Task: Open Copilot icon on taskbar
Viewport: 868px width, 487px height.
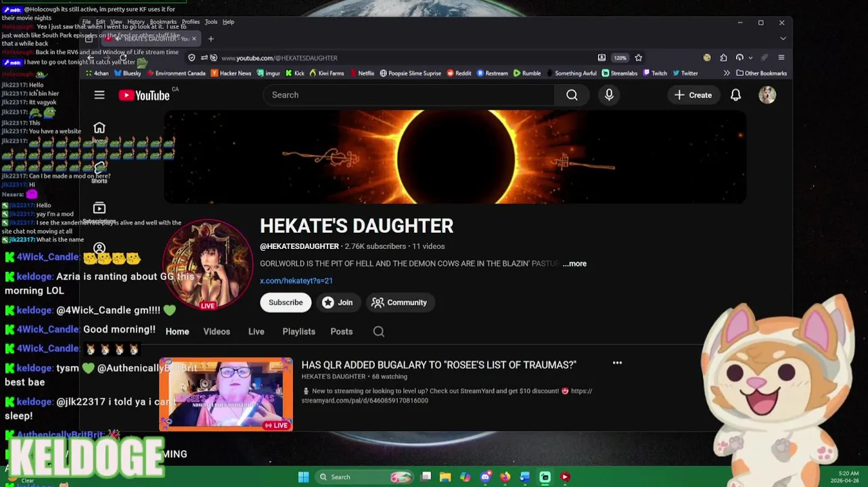Action: click(x=465, y=477)
